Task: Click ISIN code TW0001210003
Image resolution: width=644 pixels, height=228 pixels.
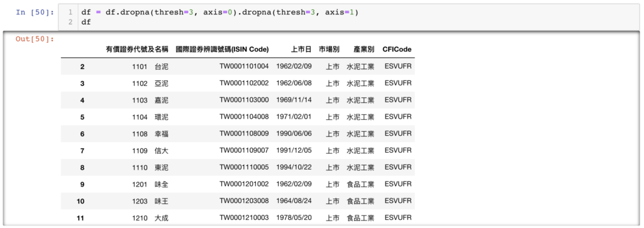Action: point(244,218)
